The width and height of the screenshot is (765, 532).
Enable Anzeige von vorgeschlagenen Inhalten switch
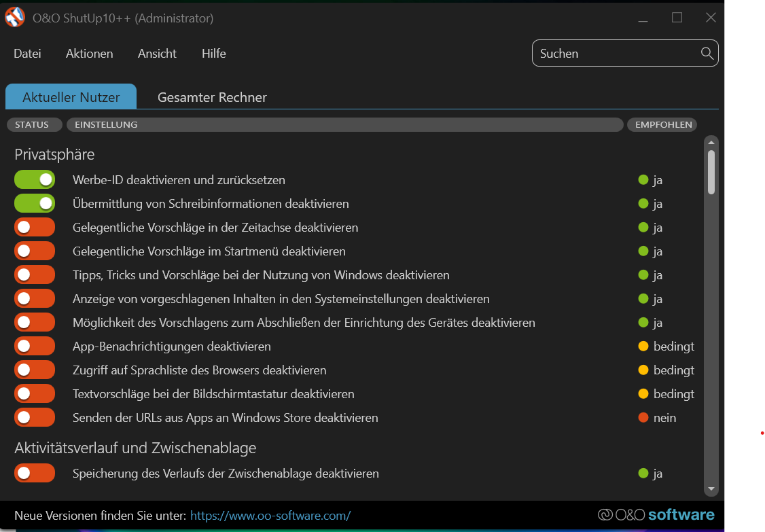coord(35,299)
